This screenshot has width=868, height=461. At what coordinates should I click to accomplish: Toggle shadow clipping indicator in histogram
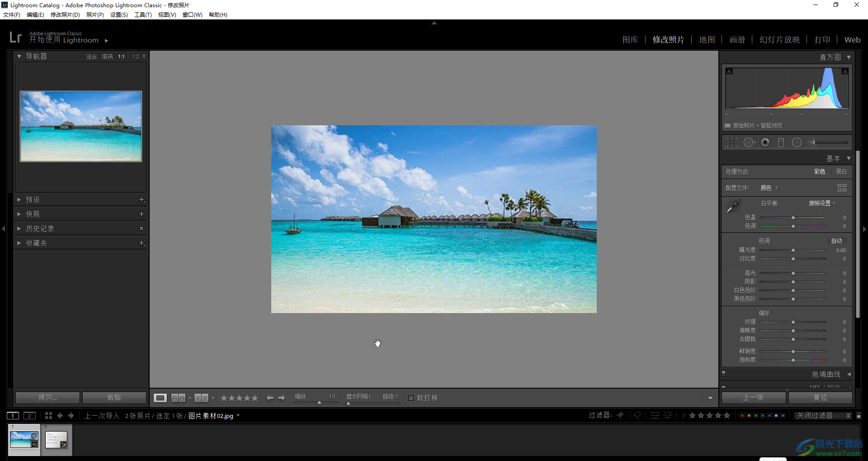coord(729,71)
